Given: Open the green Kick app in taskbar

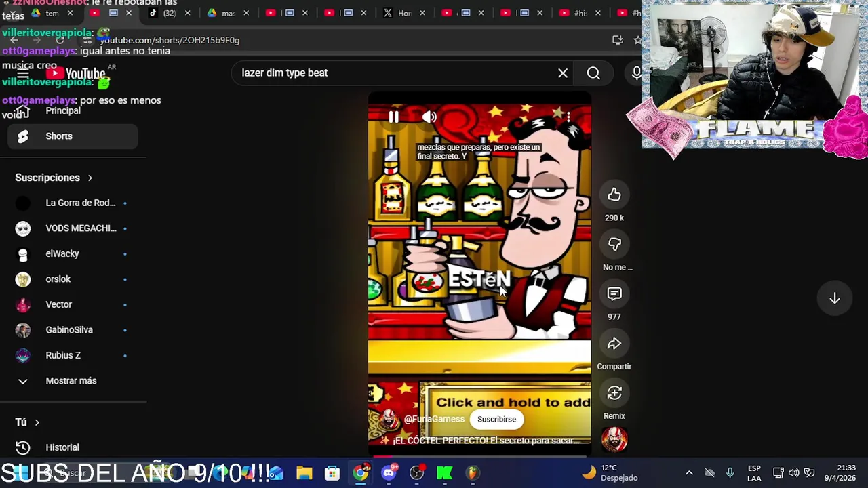Looking at the screenshot, I should (445, 473).
